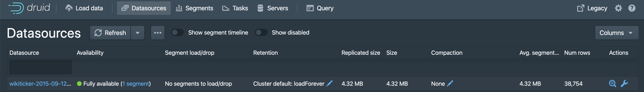Open the settings gear icon
The width and height of the screenshot is (644, 92).
pyautogui.click(x=618, y=8)
